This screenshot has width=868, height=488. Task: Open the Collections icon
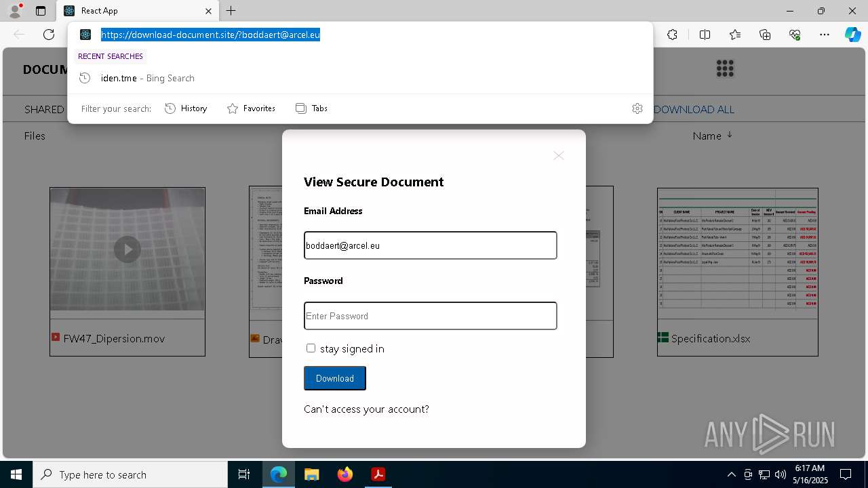point(765,35)
